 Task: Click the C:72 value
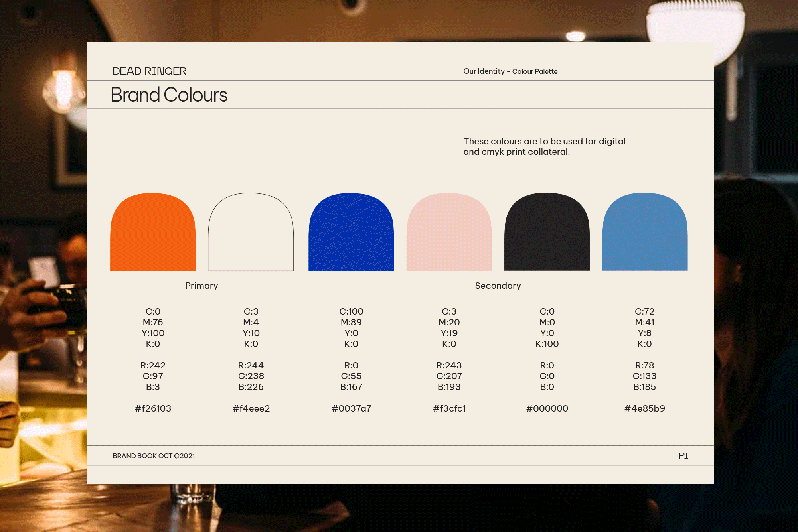pos(645,311)
